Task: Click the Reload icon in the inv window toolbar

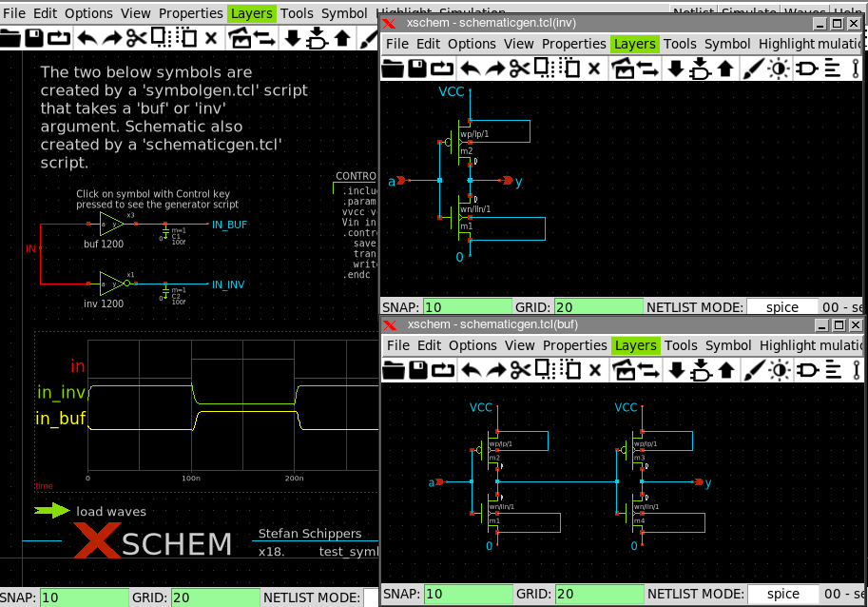Action: tap(443, 69)
